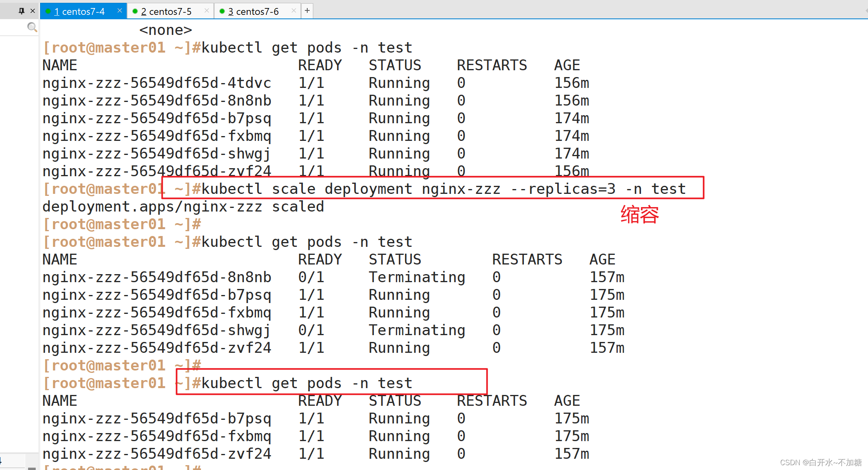The height and width of the screenshot is (470, 868).
Task: Click pod name nginx-zzz-56549df65d-4tdvc
Action: pyautogui.click(x=157, y=83)
